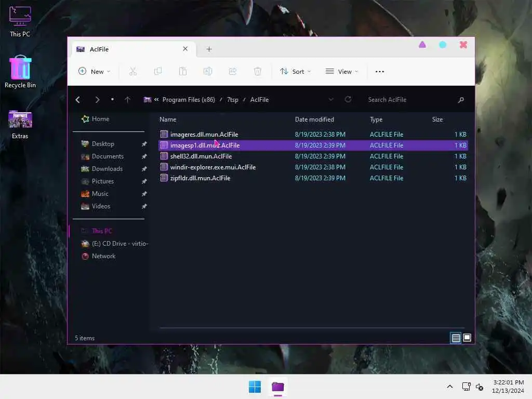Open Windows Start button

click(x=255, y=387)
